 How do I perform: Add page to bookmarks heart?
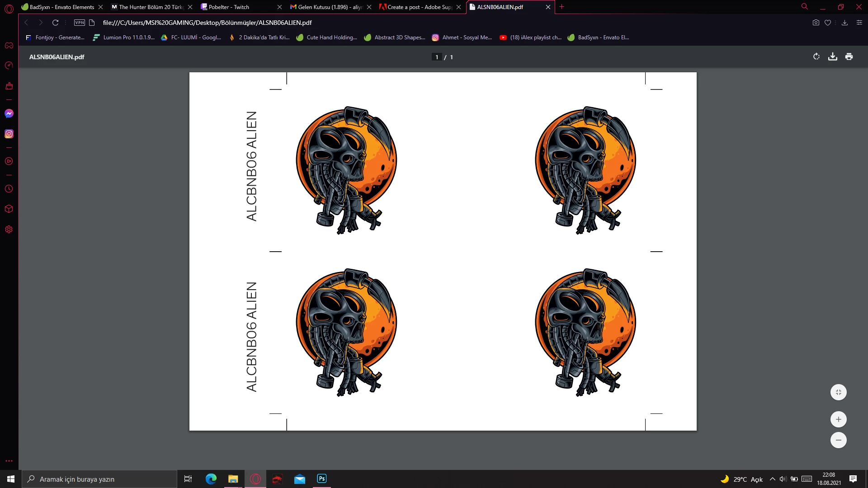coord(828,23)
